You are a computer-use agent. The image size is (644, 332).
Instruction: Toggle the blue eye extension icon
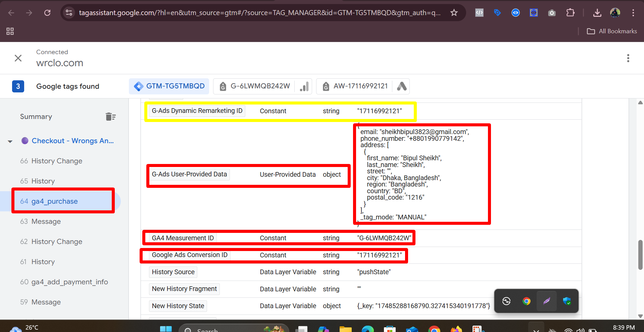pos(515,13)
